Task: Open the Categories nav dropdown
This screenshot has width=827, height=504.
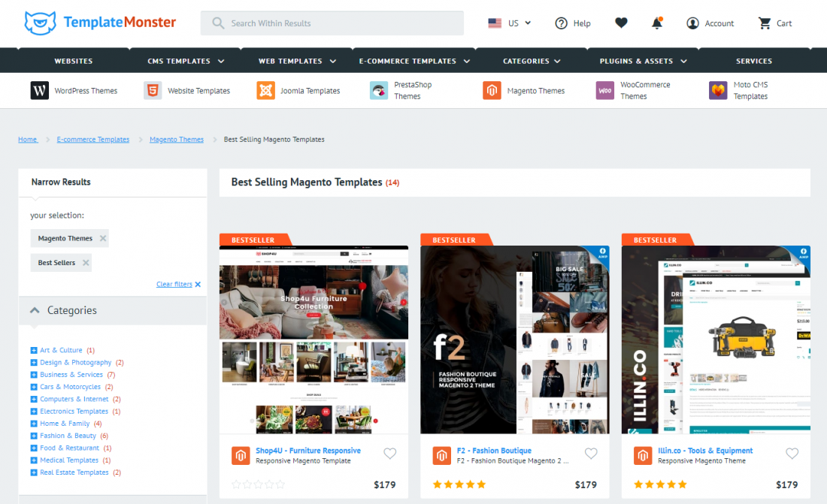Action: [532, 61]
